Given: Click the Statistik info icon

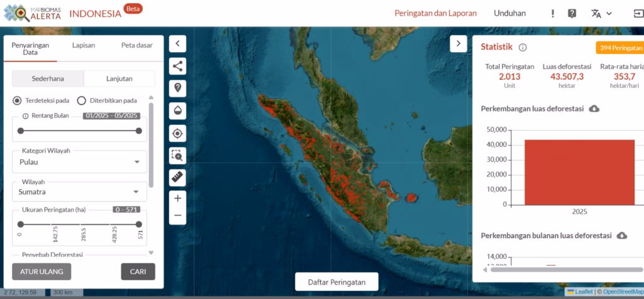Looking at the screenshot, I should 523,48.
